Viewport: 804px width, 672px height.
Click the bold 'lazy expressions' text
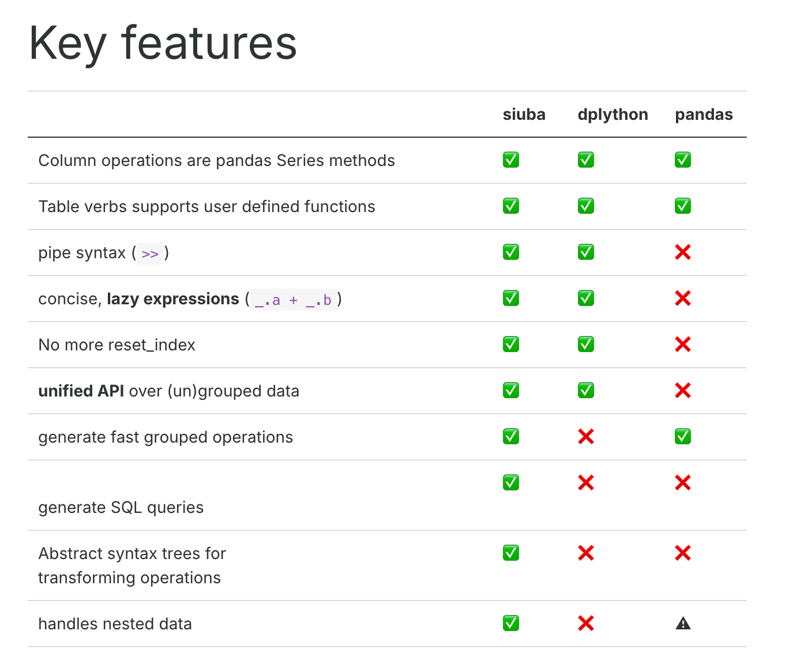click(172, 299)
